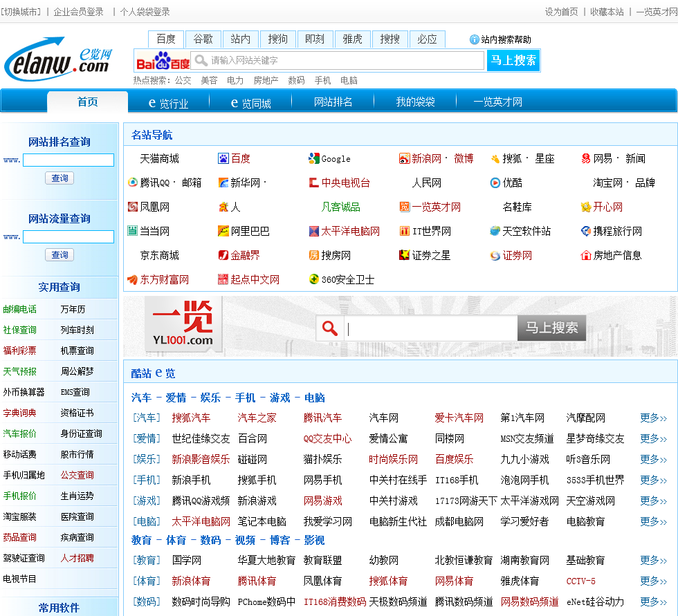The height and width of the screenshot is (616, 678).
Task: Click the Youku icon beside 优酷
Action: click(x=495, y=183)
